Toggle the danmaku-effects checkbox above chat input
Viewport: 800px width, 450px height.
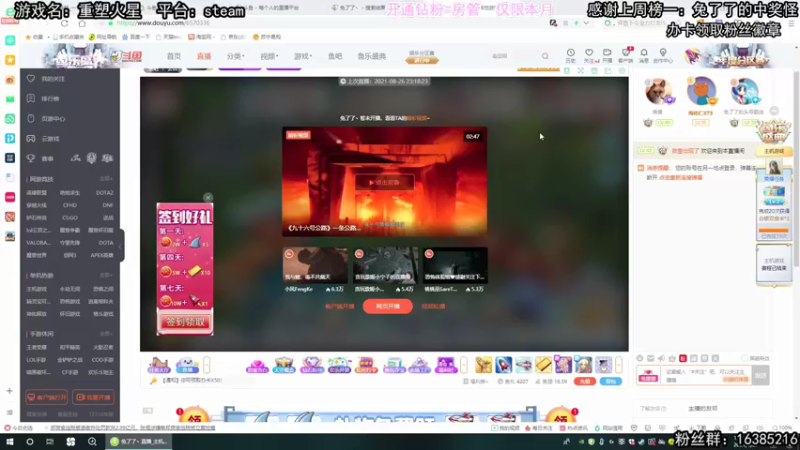click(744, 358)
